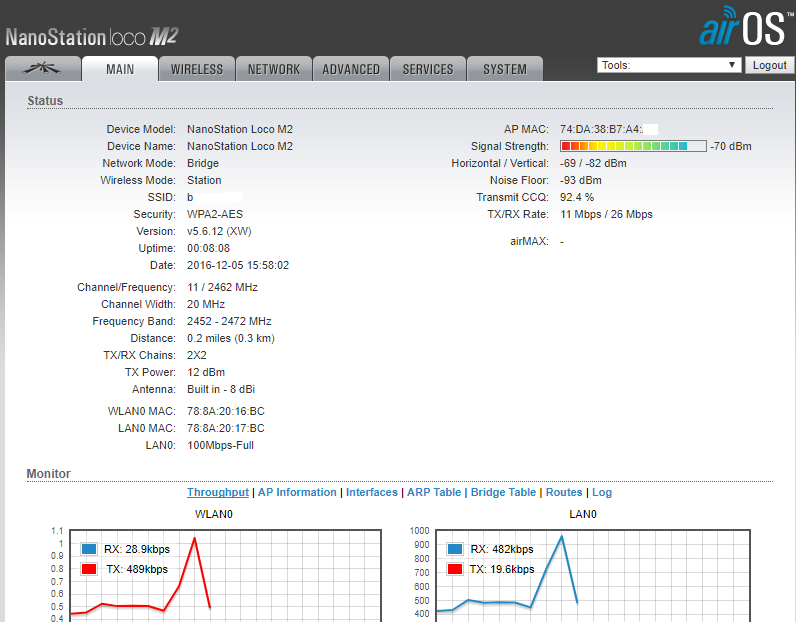Click Frequency Band 2452 - 2472 MHz
The width and height of the screenshot is (796, 622).
click(x=229, y=321)
